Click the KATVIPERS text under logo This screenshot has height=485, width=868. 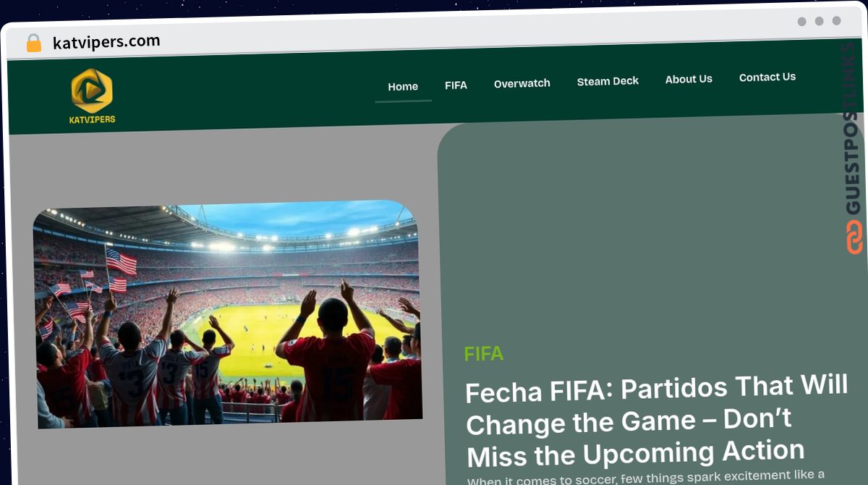coord(92,119)
